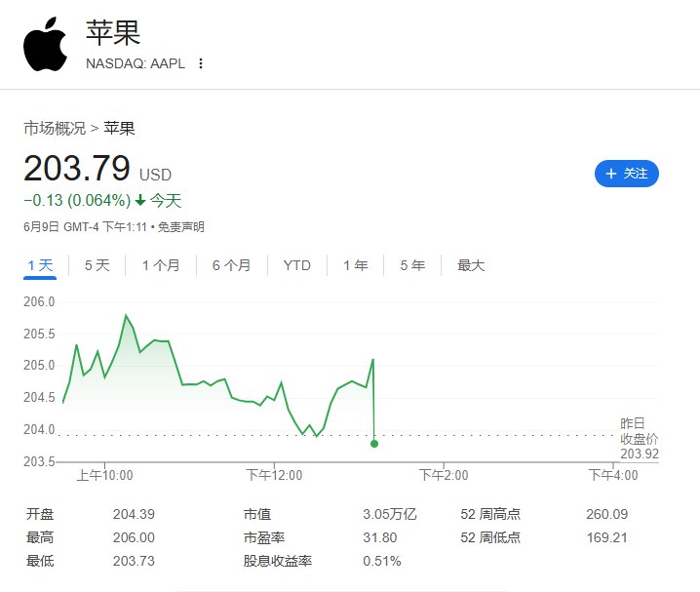The width and height of the screenshot is (700, 592).
Task: Open the 6 个月 chart range
Action: point(231,265)
